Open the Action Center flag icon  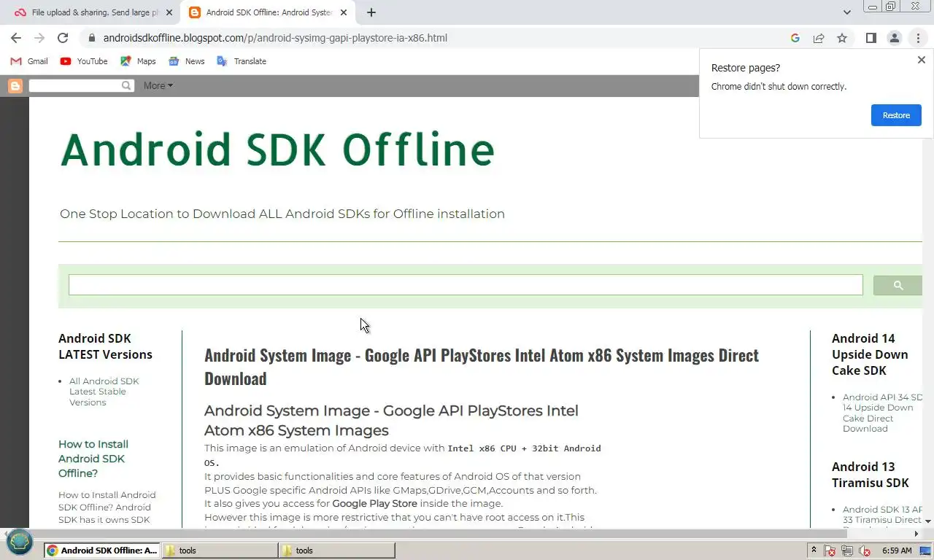coord(830,551)
